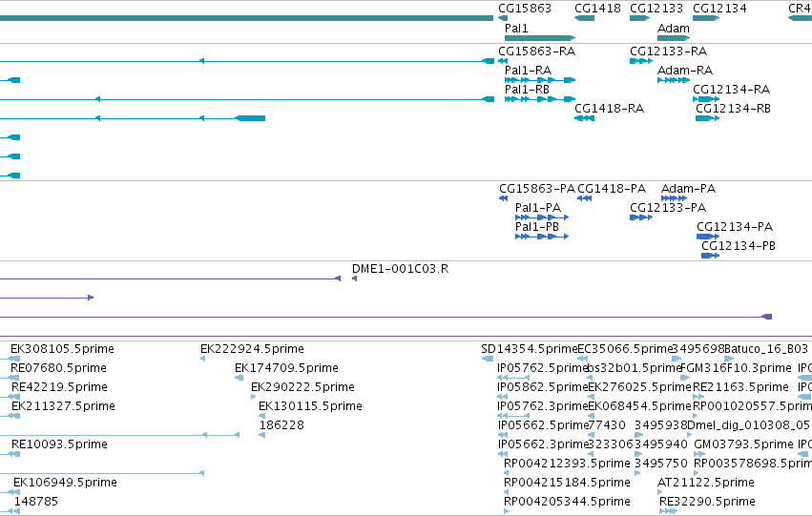The image size is (812, 516).
Task: Select the Pal1-PB protein label
Action: [x=537, y=227]
